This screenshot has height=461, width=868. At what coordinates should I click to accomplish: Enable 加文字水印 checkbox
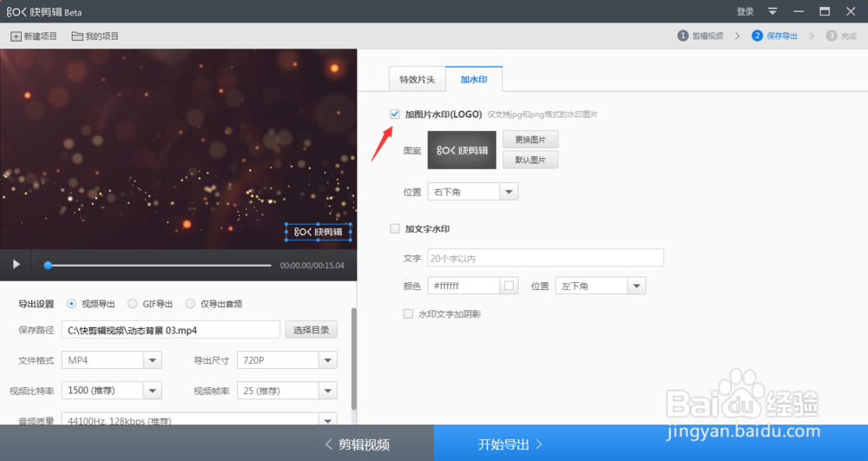click(395, 228)
